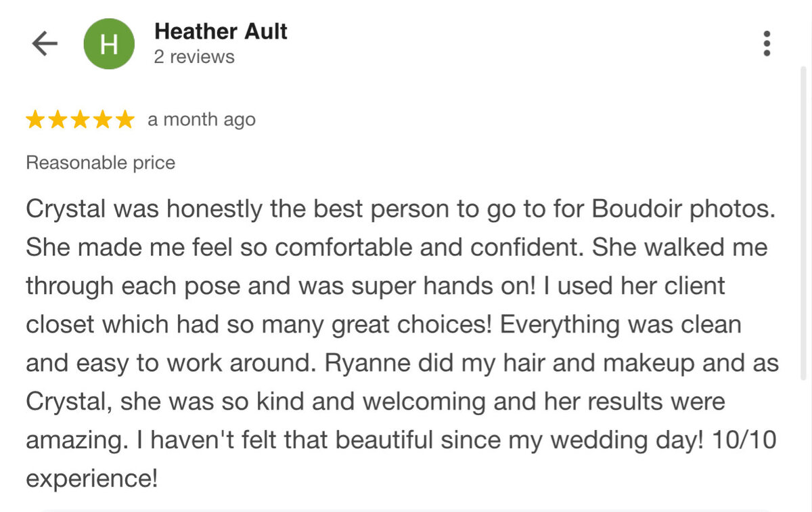Screen dimensions: 812x512
Task: Click the 'a month ago' timestamp
Action: tap(202, 120)
